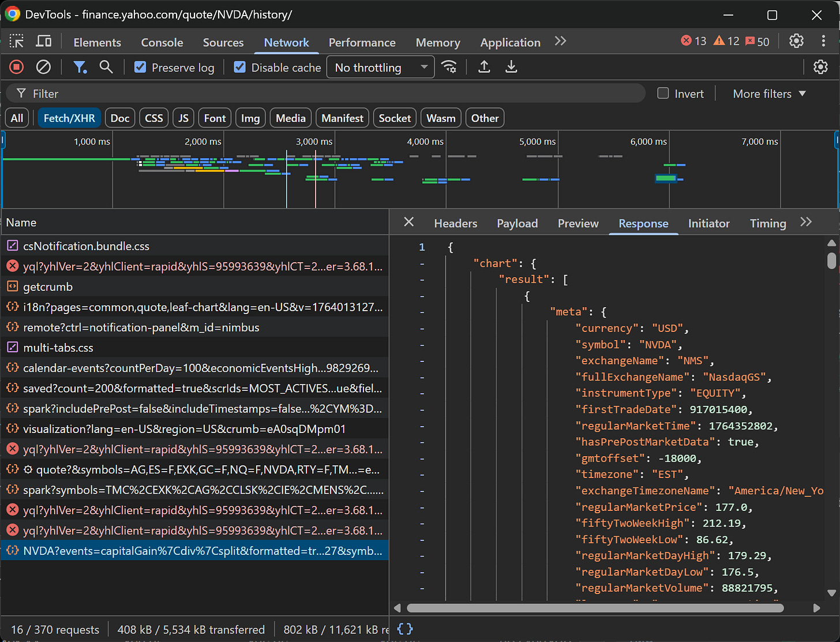This screenshot has height=642, width=840.
Task: Switch to the Console panel
Action: pos(162,42)
